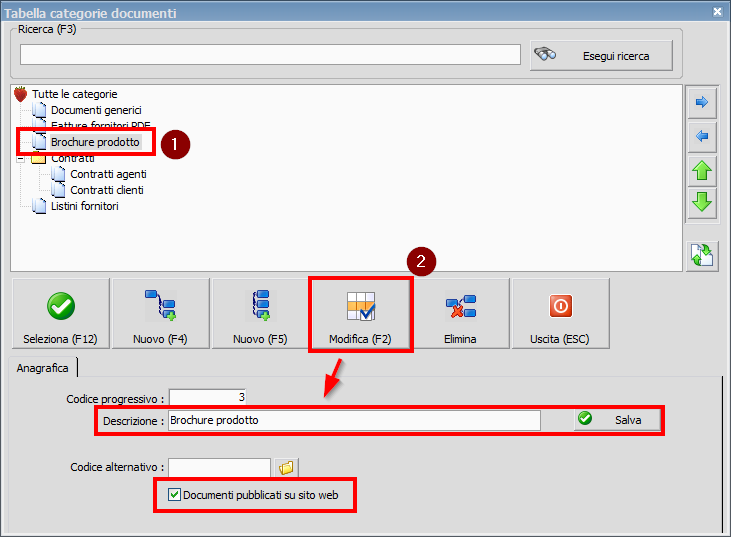Viewport: 731px width, 537px height.
Task: Click the blue right arrow icon
Action: tap(702, 102)
